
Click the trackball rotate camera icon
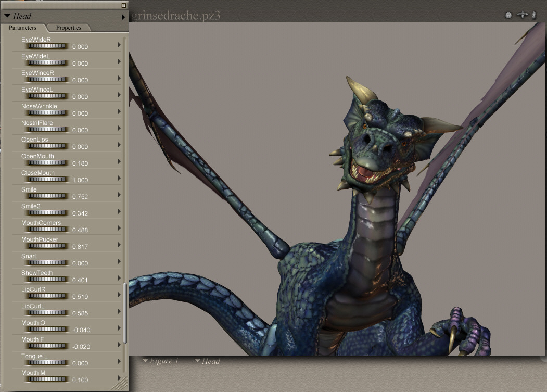pos(508,16)
